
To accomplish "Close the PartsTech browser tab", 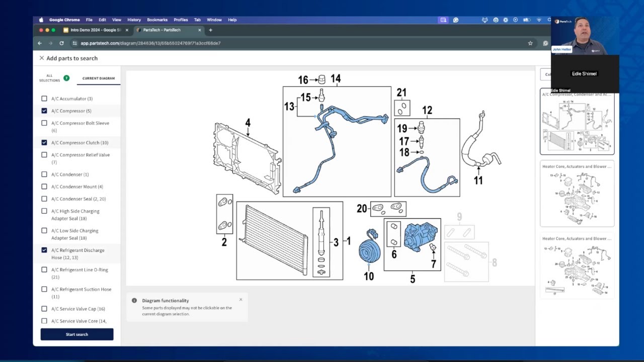I will tap(199, 30).
